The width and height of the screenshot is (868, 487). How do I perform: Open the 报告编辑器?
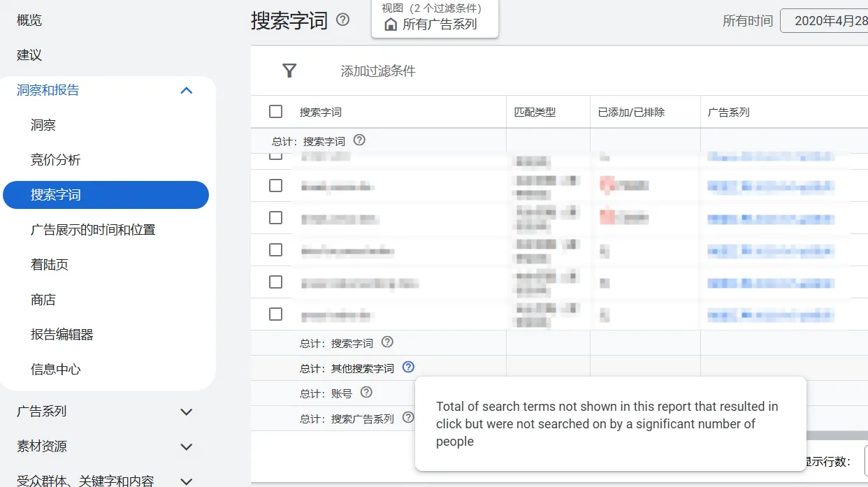[x=62, y=335]
